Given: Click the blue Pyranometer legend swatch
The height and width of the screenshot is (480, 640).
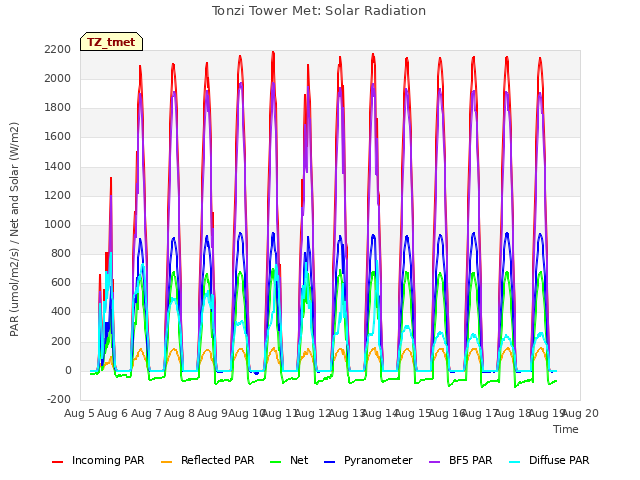Looking at the screenshot, I should [329, 462].
